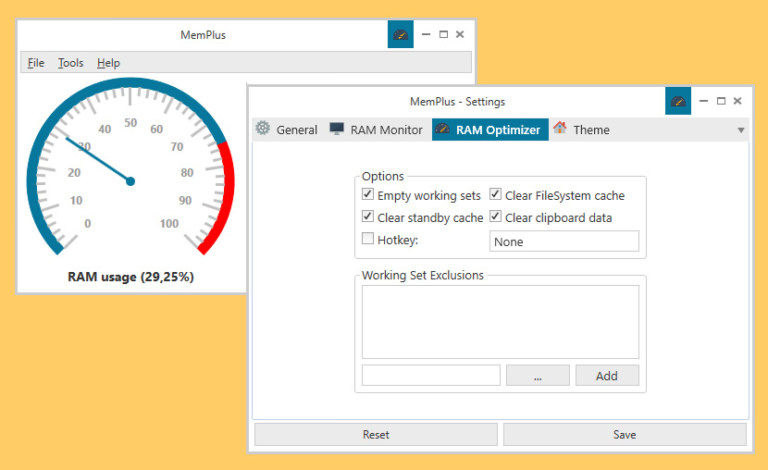This screenshot has width=768, height=470.
Task: Disable Clear FileSystem cache option
Action: tap(496, 195)
